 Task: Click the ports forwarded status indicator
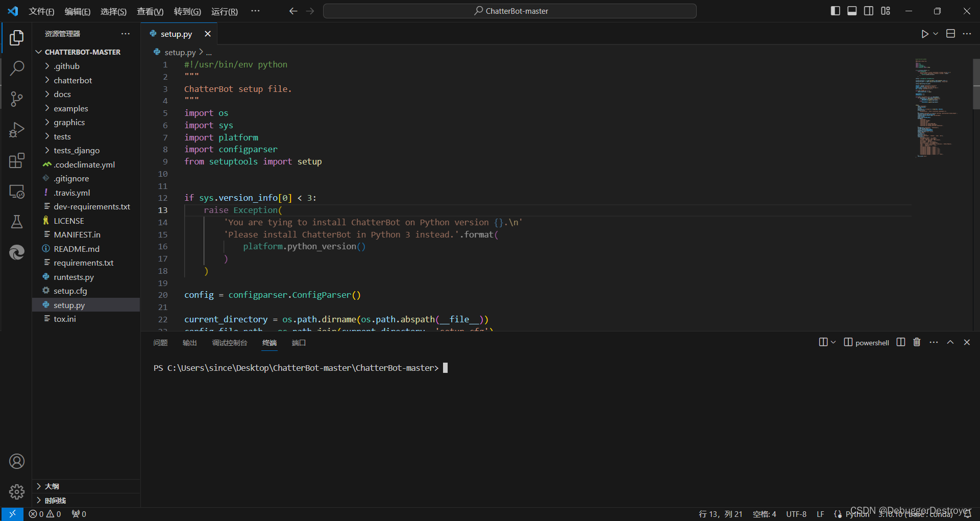pos(79,514)
